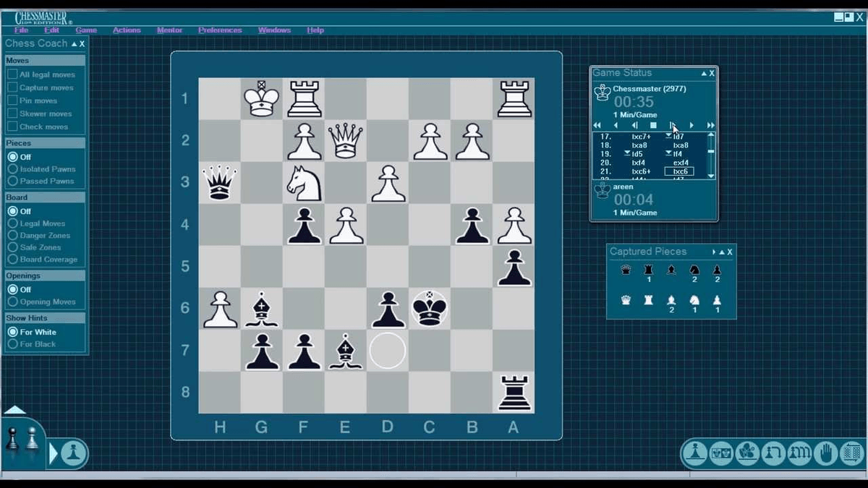The width and height of the screenshot is (868, 488).
Task: Open the Mentor menu
Action: (169, 30)
